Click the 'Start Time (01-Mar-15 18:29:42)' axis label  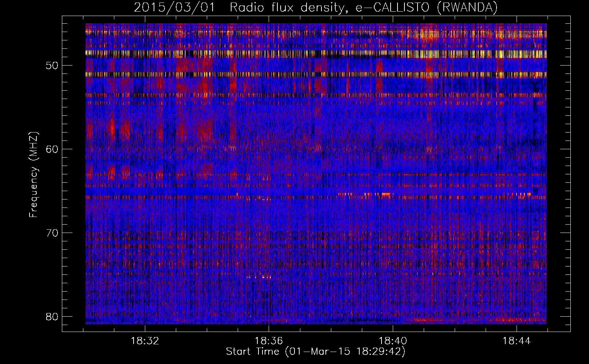(x=316, y=352)
